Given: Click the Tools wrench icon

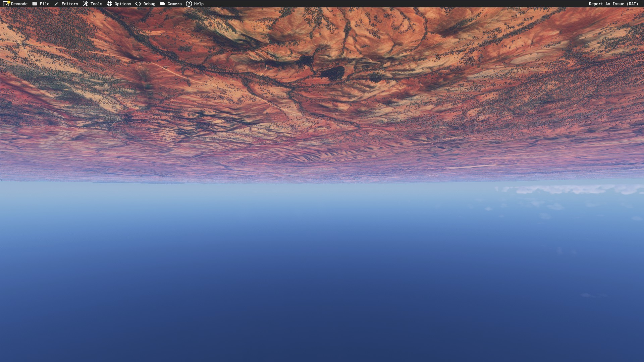Looking at the screenshot, I should (85, 4).
